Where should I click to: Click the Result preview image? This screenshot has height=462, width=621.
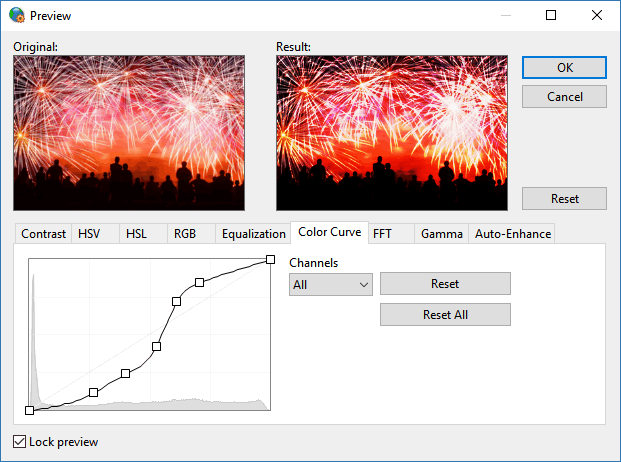point(391,132)
